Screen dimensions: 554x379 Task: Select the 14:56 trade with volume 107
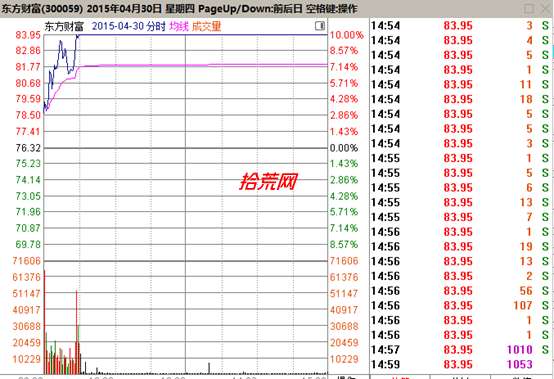click(x=461, y=306)
